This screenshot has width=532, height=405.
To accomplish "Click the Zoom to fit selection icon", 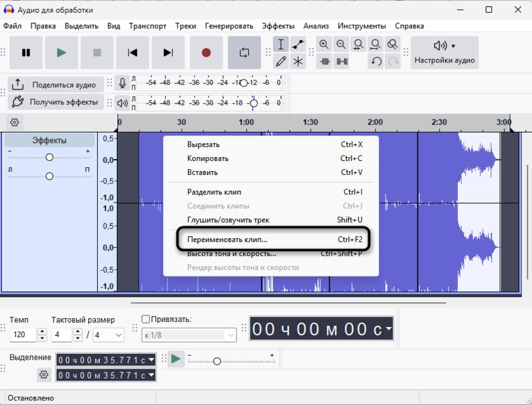I will 359,45.
